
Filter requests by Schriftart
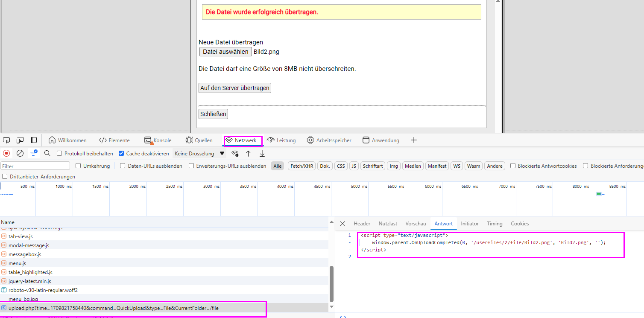pyautogui.click(x=373, y=166)
